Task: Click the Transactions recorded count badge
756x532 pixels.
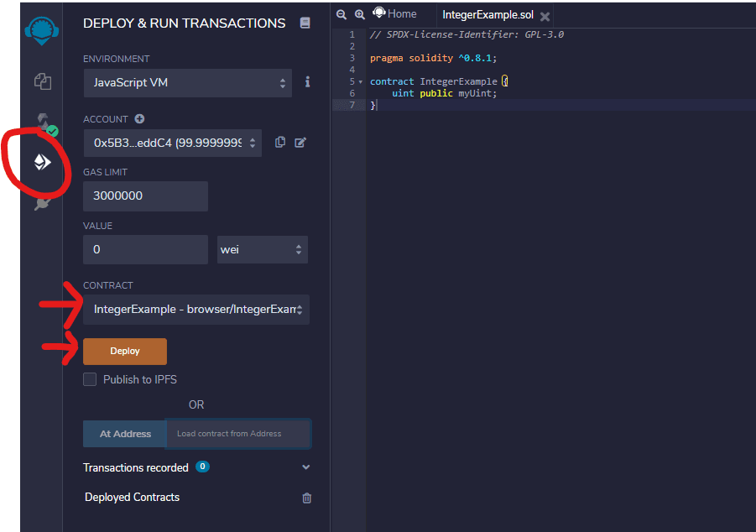Action: [x=202, y=467]
